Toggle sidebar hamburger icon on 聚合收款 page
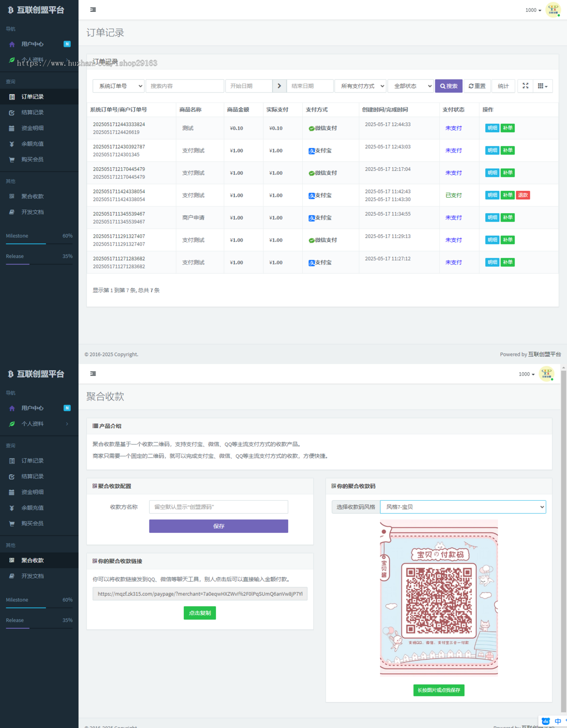 pyautogui.click(x=93, y=374)
